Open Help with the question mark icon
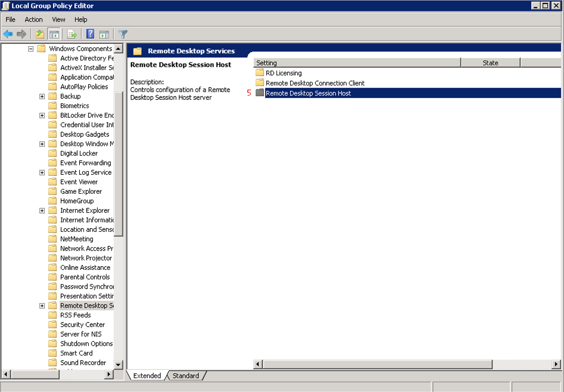 (x=90, y=34)
